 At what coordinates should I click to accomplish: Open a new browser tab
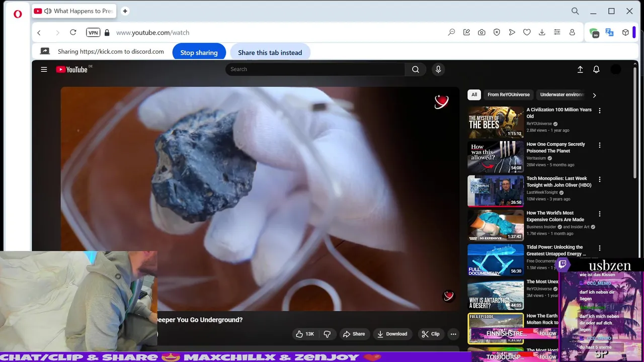point(125,11)
